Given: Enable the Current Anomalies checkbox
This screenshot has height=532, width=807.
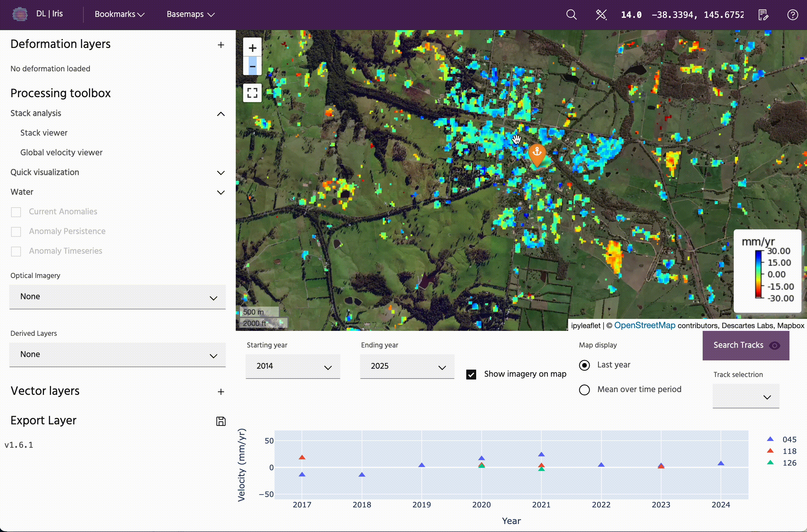Looking at the screenshot, I should 16,212.
